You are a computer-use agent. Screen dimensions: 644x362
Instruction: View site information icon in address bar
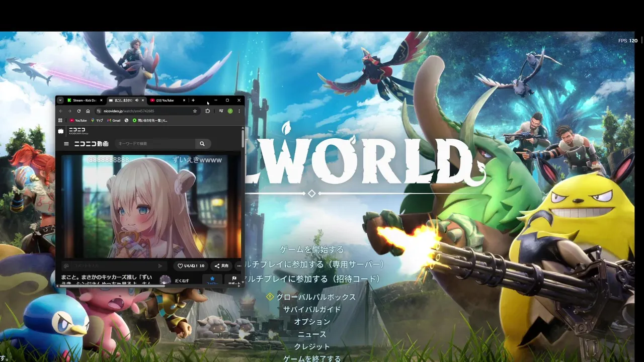99,111
